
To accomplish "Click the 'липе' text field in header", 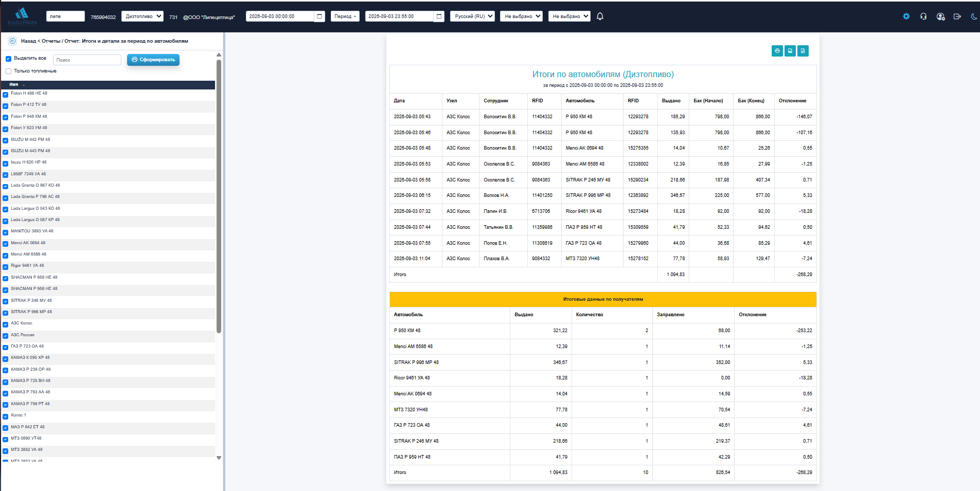I will pyautogui.click(x=65, y=16).
